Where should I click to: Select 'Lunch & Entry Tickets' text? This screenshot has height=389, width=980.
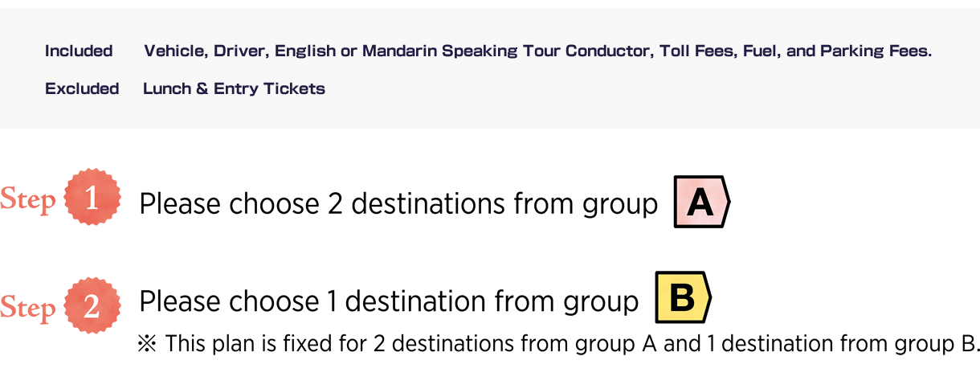pos(234,89)
